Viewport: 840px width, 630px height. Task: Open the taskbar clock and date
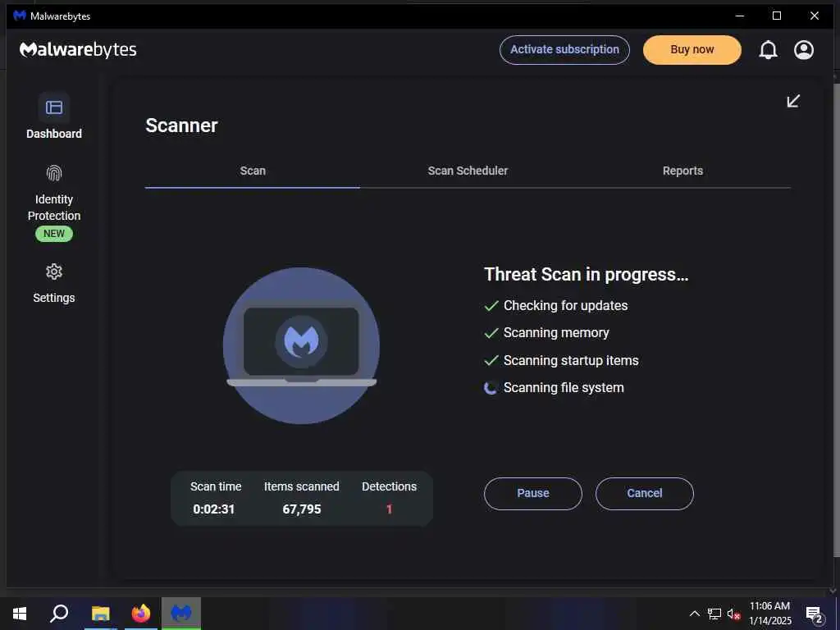click(769, 614)
